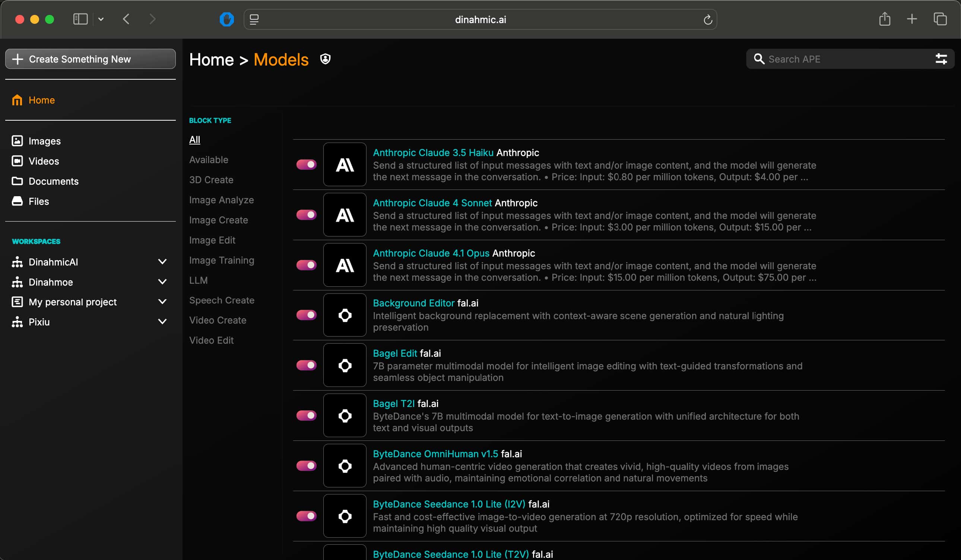Click the Anthropic logo for Claude 4 Sonnet
961x560 pixels.
[344, 215]
